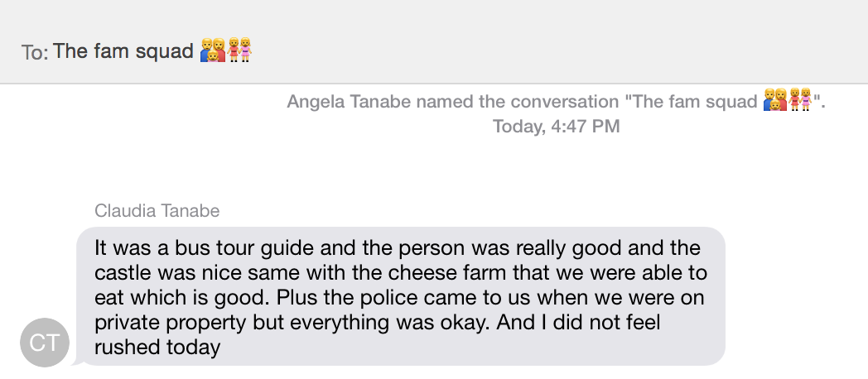868x379 pixels.
Task: Click the CT contact avatar circle
Action: tap(44, 343)
